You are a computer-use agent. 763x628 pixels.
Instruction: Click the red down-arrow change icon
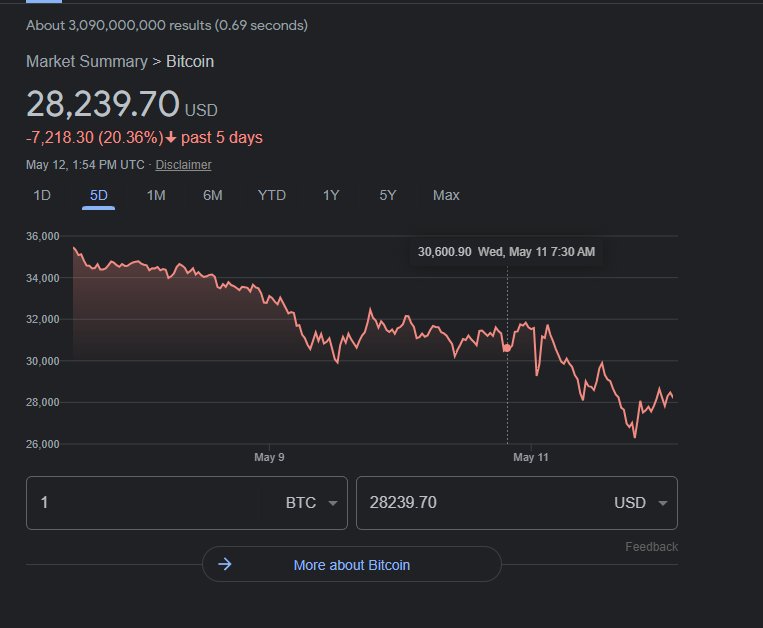170,138
